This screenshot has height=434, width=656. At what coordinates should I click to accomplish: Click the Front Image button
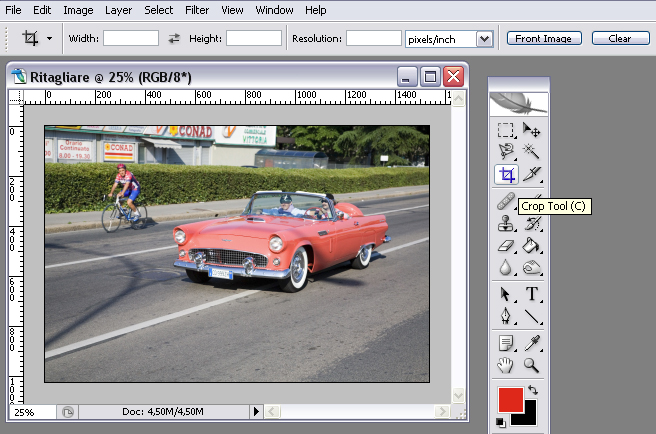(x=543, y=38)
